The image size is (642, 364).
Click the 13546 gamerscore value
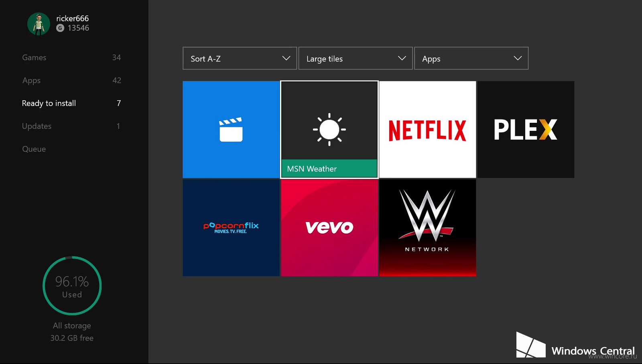pyautogui.click(x=78, y=28)
